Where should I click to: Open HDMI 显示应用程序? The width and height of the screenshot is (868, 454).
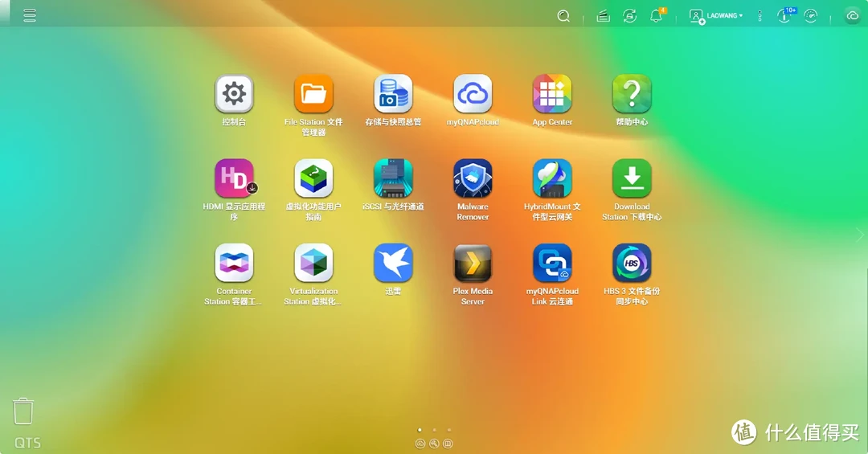tap(234, 178)
